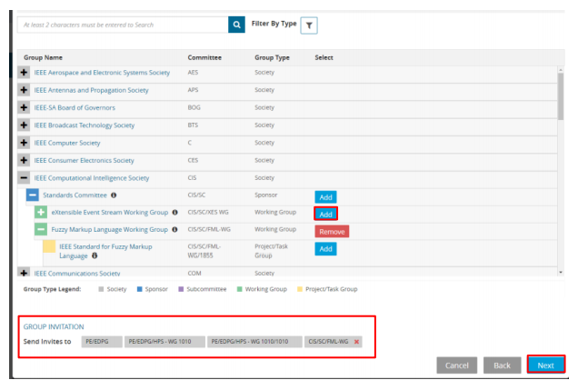Collapse the Standards Committee node
The height and width of the screenshot is (390, 588).
[x=33, y=195]
